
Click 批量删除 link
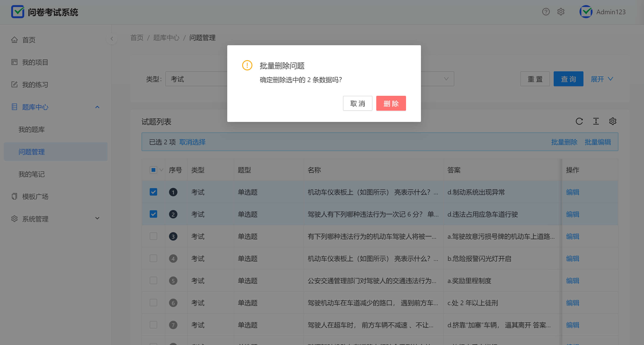pyautogui.click(x=564, y=142)
